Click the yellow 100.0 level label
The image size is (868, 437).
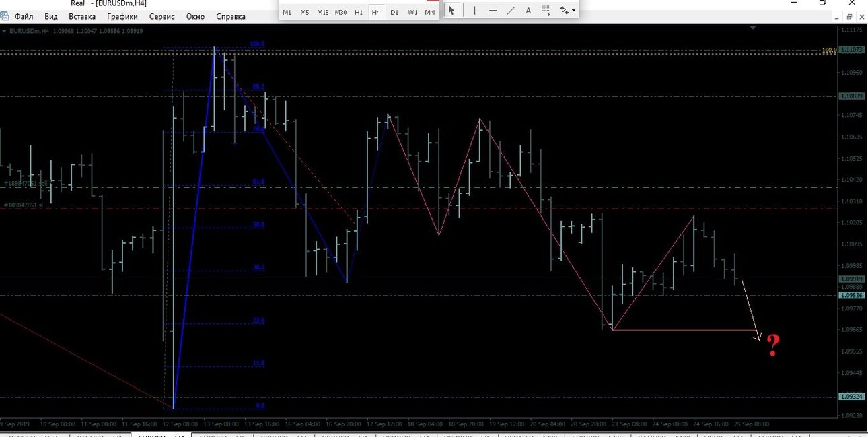pos(829,51)
